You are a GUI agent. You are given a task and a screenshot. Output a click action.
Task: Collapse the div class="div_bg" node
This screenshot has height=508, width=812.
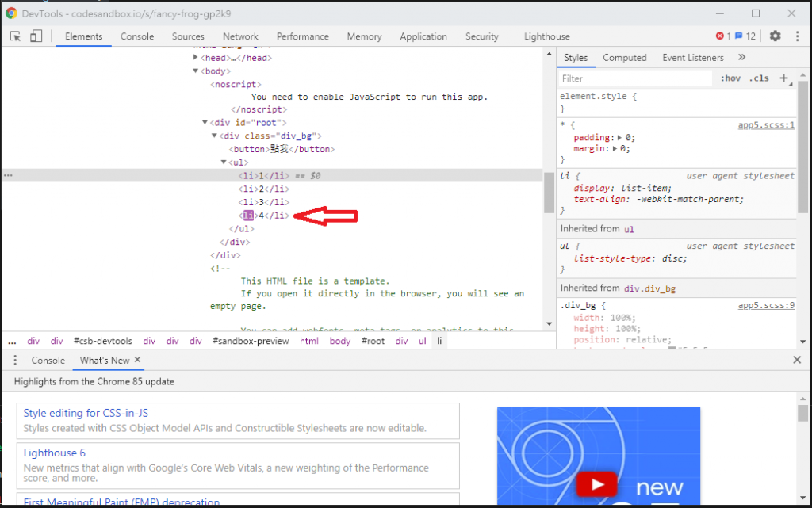click(214, 136)
